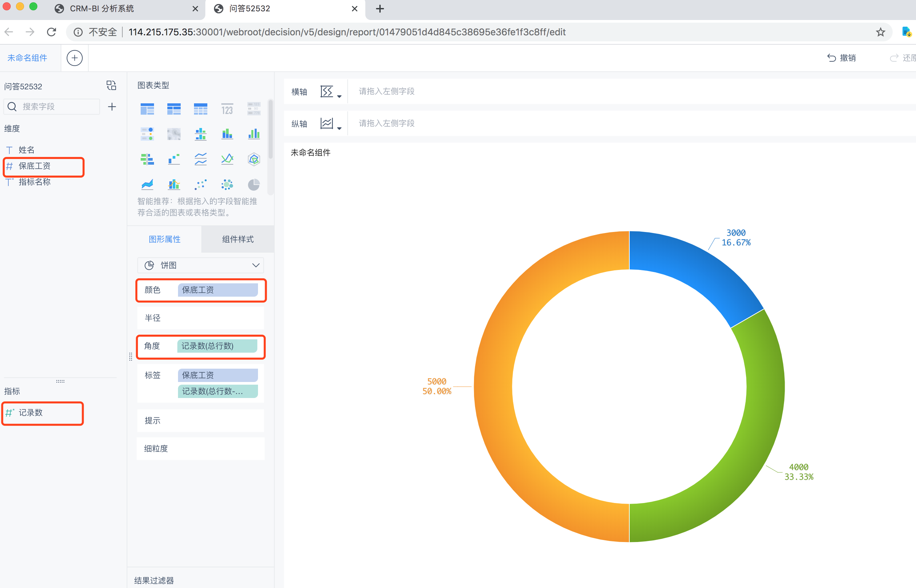Viewport: 916px width, 588px height.
Task: Open the 保底工资 field pill in 颜色 row
Action: pos(218,290)
